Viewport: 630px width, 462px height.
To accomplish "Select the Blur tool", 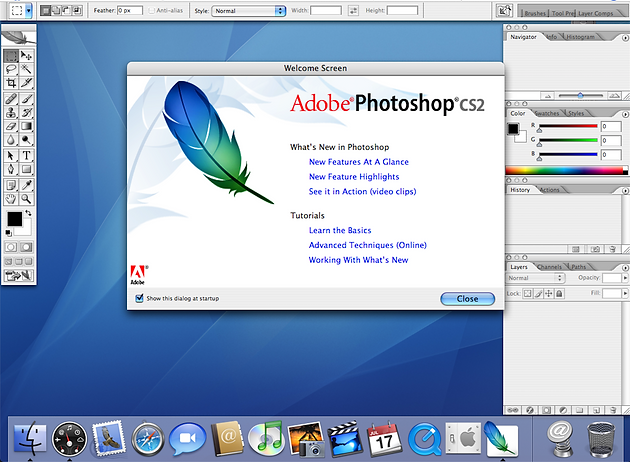I will click(11, 140).
